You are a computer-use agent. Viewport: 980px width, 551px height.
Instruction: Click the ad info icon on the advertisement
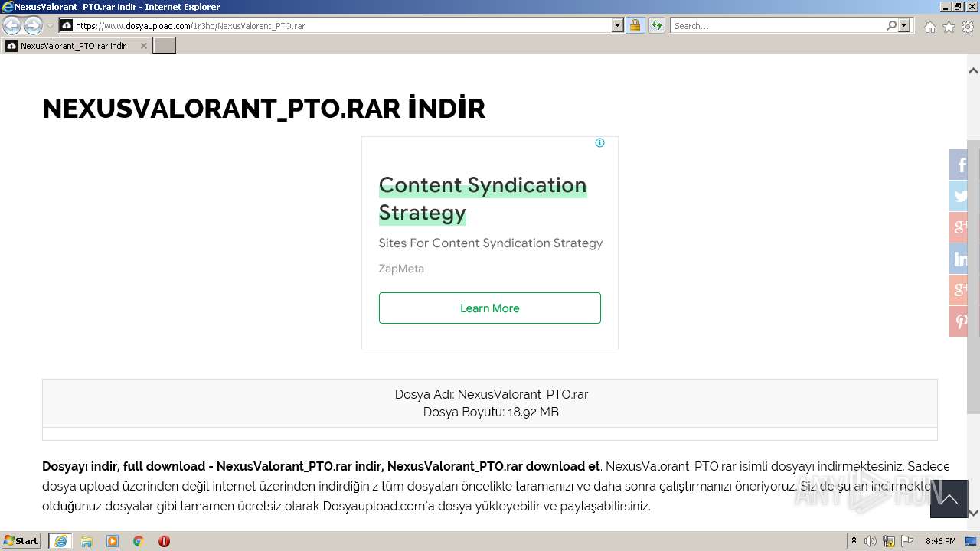pyautogui.click(x=599, y=143)
